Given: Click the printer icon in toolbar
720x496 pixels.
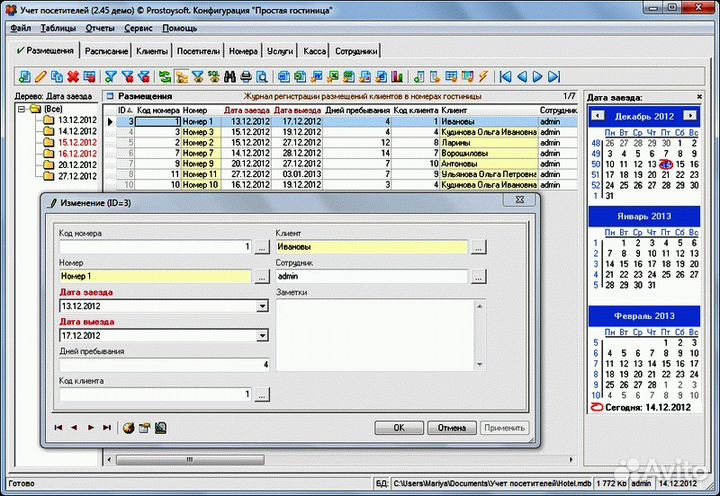Looking at the screenshot, I should [245, 77].
